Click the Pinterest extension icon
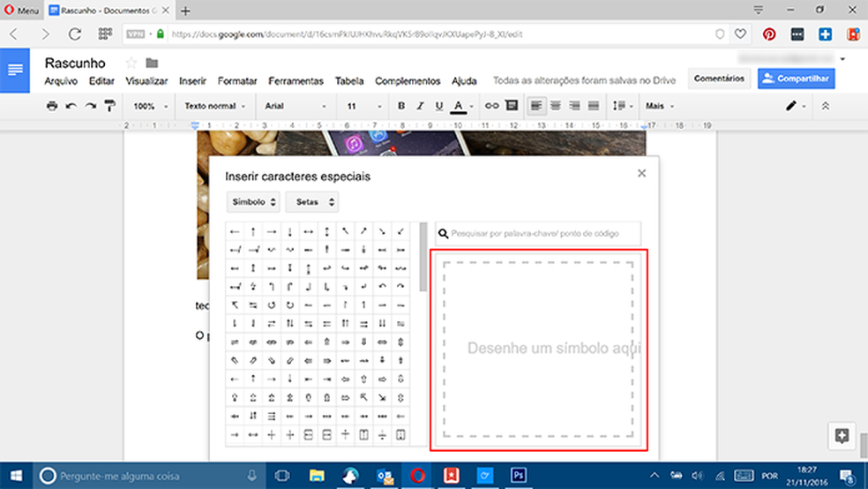Screen dimensions: 868x489 point(769,34)
